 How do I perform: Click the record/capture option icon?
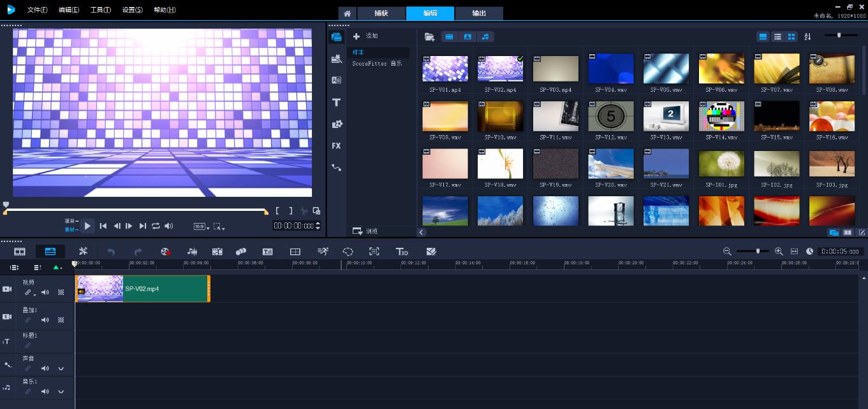pyautogui.click(x=165, y=252)
